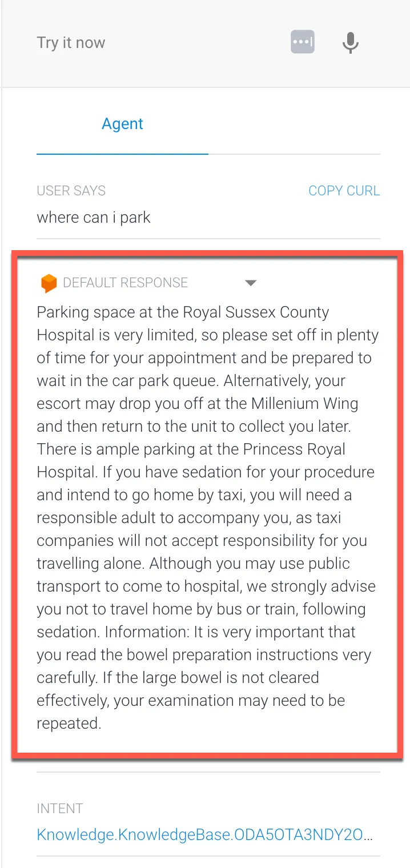Click the USER SAYS heading
The height and width of the screenshot is (868, 410).
(x=71, y=191)
